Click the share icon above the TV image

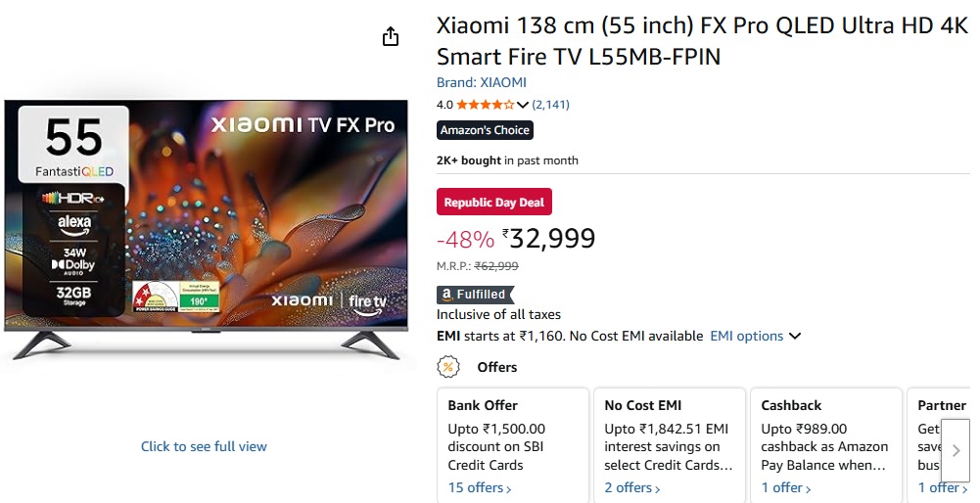391,37
